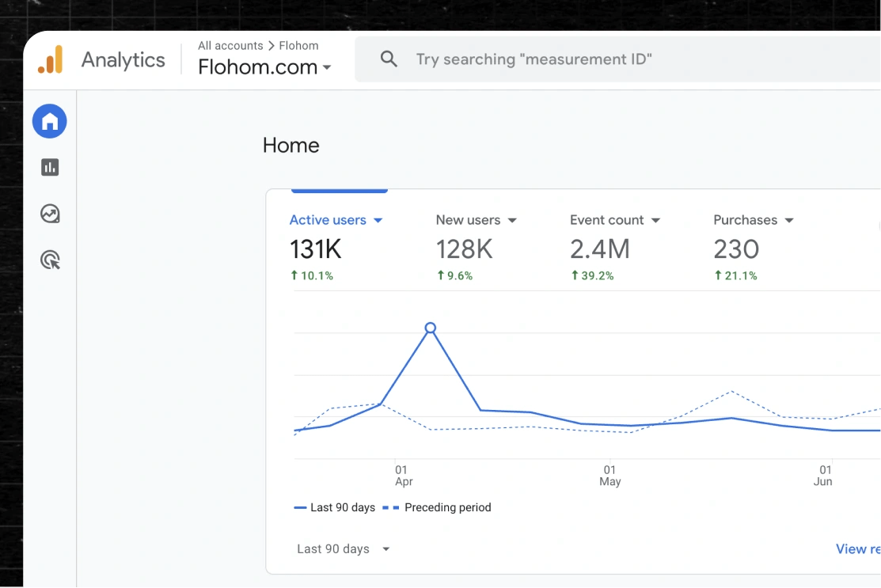The height and width of the screenshot is (588, 881).
Task: Open the Last 90 days range dropdown
Action: [x=344, y=548]
